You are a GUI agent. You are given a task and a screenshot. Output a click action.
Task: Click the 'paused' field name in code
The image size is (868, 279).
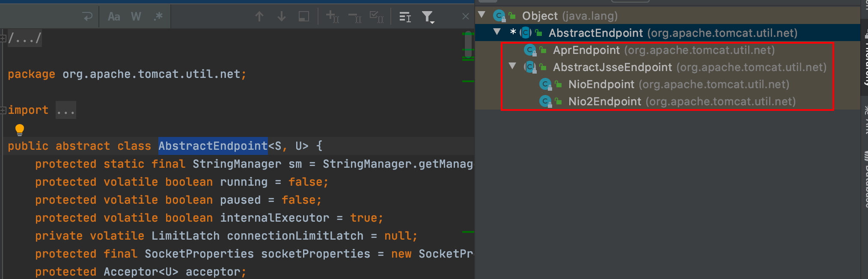(241, 200)
